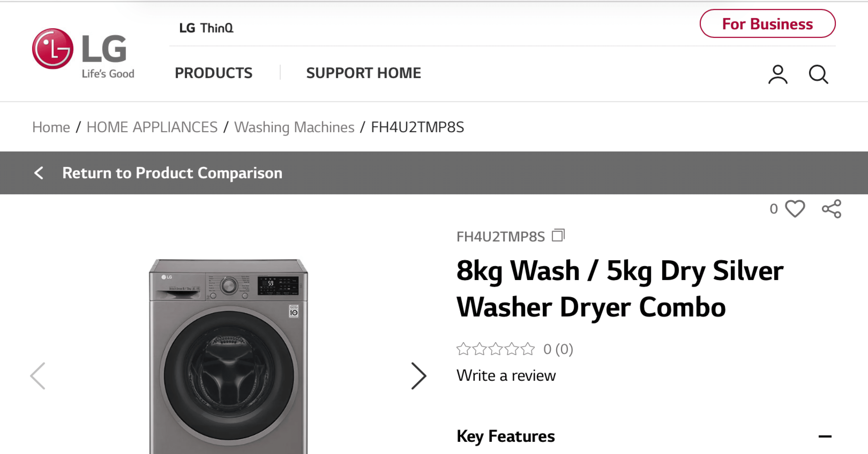Click the star rating row

[495, 349]
